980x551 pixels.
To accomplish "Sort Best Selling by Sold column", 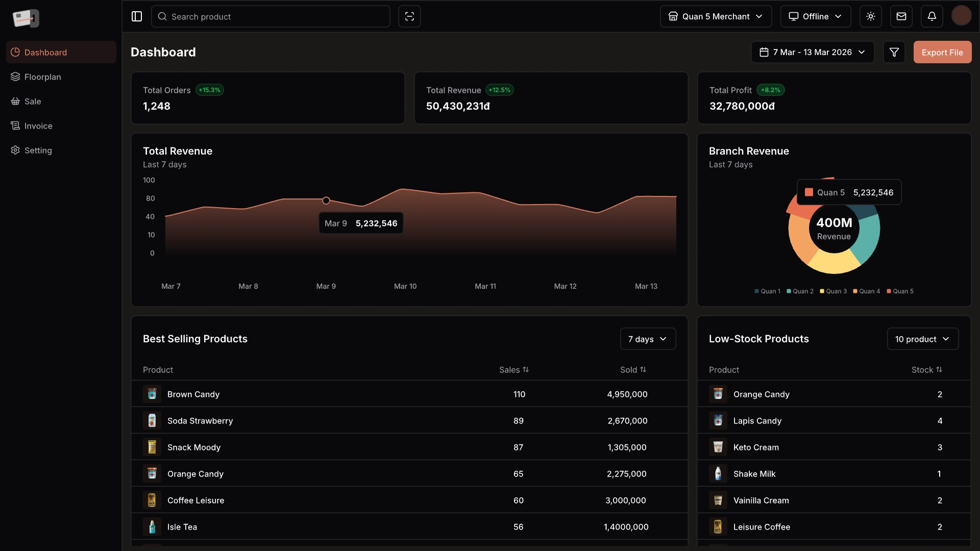I will click(643, 369).
